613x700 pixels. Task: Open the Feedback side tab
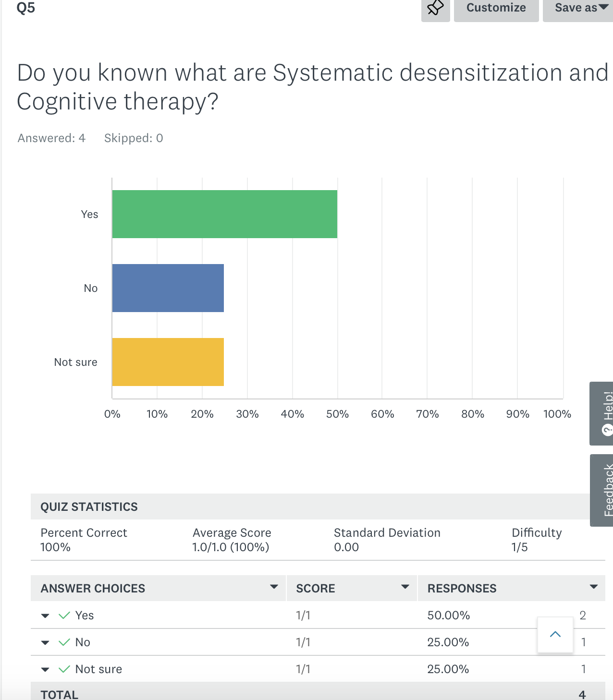(603, 490)
